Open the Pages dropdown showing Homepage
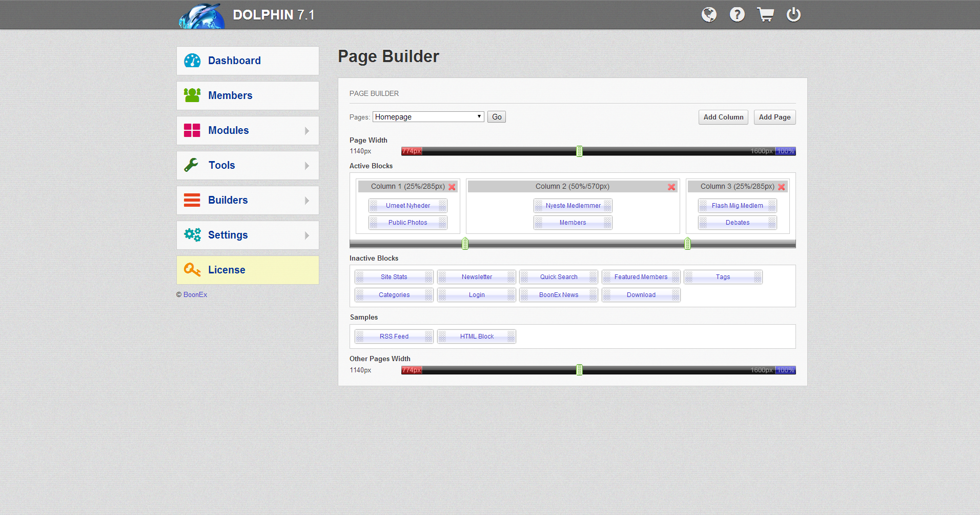980x515 pixels. pyautogui.click(x=428, y=117)
